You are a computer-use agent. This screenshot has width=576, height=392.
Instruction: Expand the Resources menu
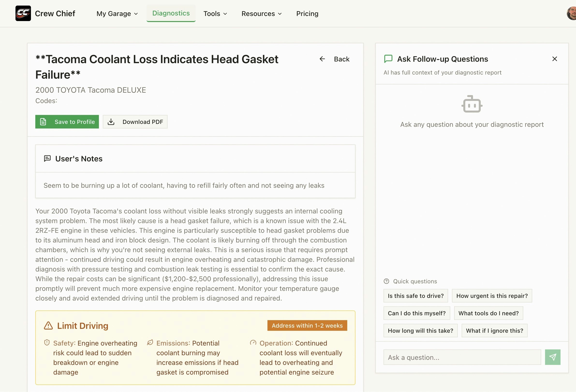261,14
